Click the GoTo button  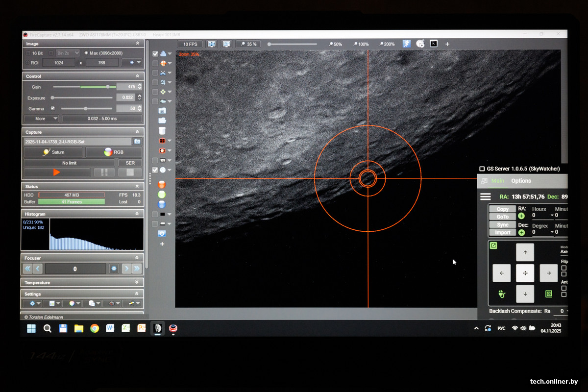502,217
